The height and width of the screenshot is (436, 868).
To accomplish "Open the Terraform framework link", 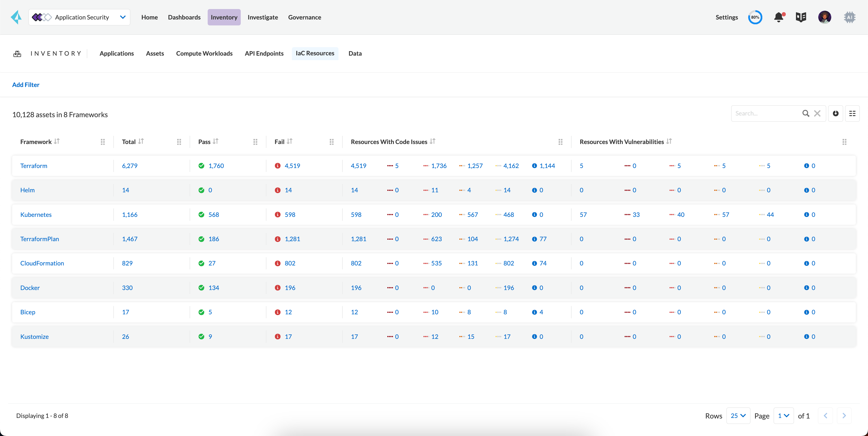I will 34,166.
